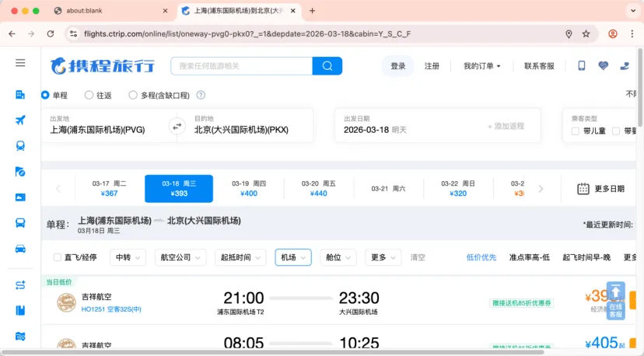The image size is (644, 356).
Task: Select the 多程(含缺口程) radio button
Action: coord(133,96)
